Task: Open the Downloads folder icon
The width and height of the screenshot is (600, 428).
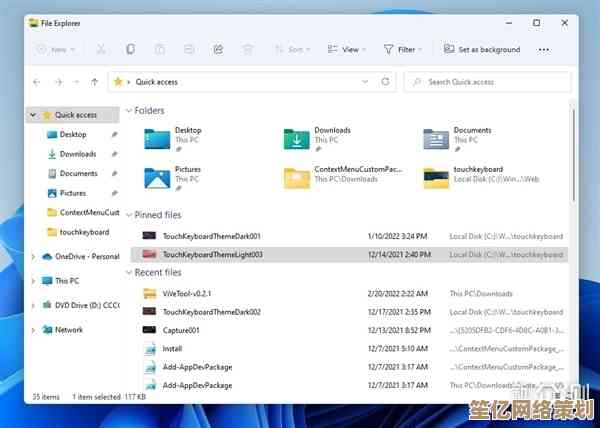Action: point(297,139)
